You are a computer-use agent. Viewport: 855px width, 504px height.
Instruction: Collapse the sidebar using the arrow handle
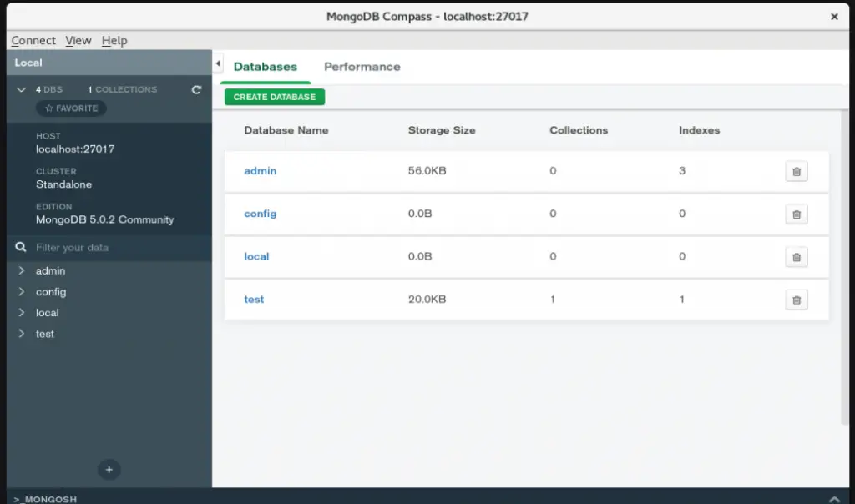point(218,63)
